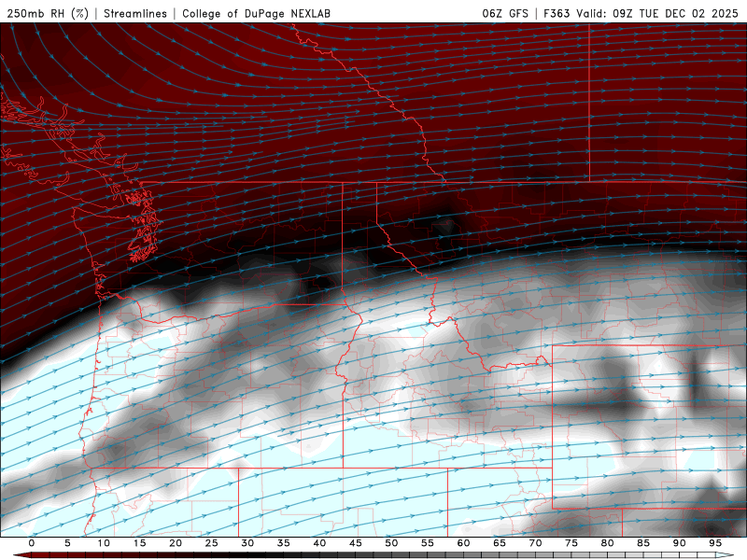Click the "45" legend number

(356, 543)
